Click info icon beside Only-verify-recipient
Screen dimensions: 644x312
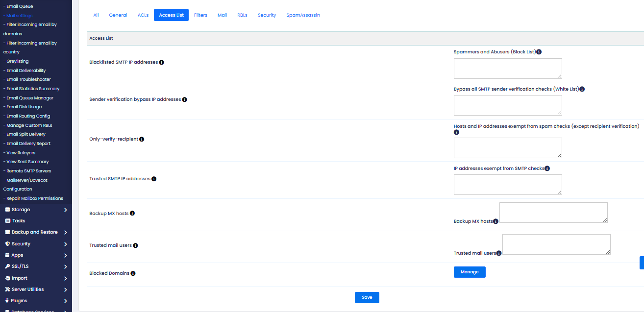[x=142, y=139]
